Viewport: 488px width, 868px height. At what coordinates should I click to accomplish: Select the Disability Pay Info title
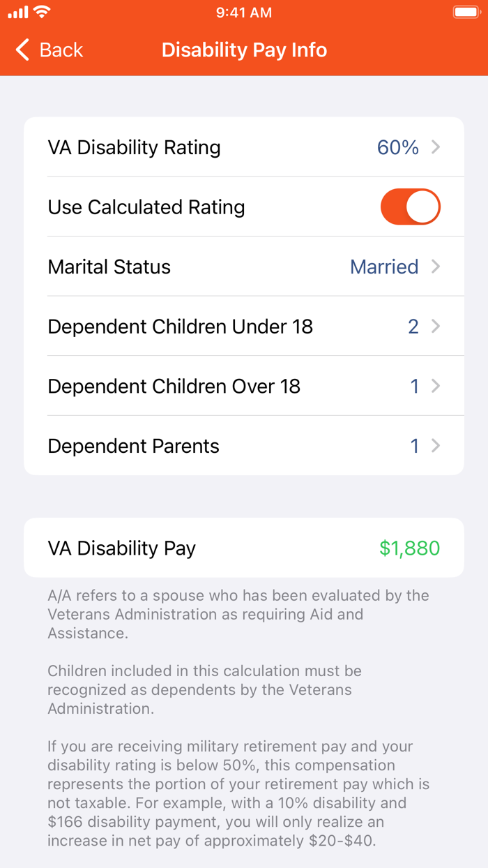[244, 50]
